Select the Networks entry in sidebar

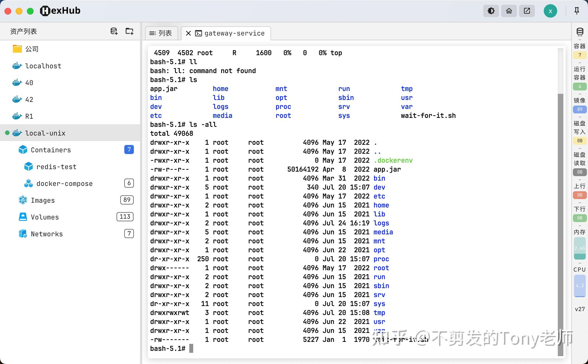click(46, 234)
